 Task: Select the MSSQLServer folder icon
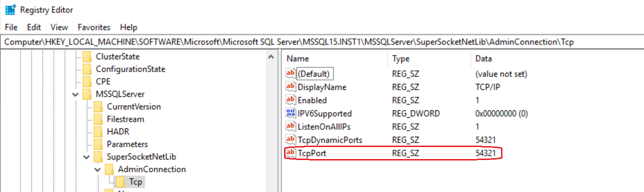point(87,94)
